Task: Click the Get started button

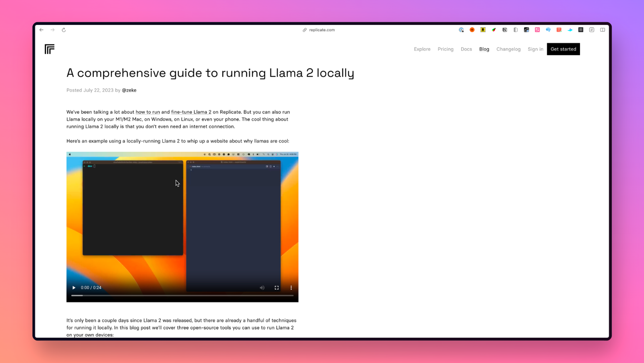Action: [563, 49]
